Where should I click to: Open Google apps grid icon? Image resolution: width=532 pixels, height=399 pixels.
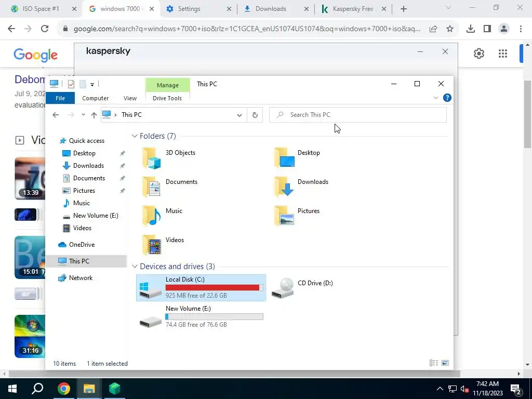pos(503,54)
